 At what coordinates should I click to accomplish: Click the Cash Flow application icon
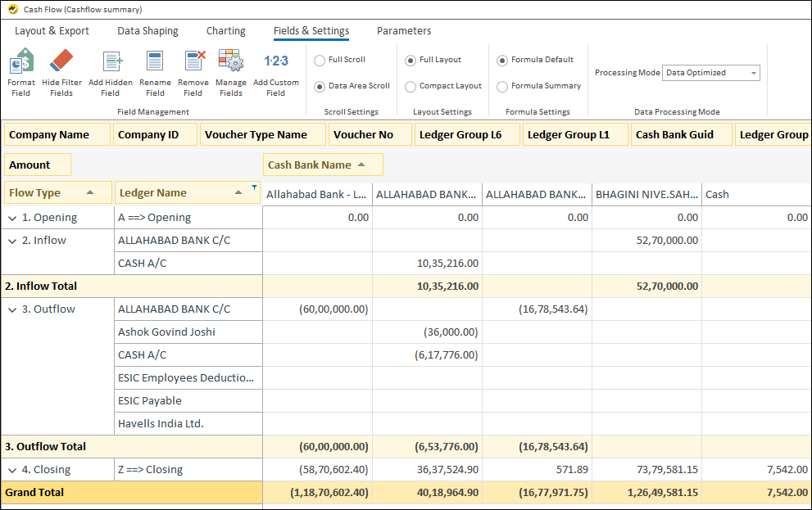(11, 9)
